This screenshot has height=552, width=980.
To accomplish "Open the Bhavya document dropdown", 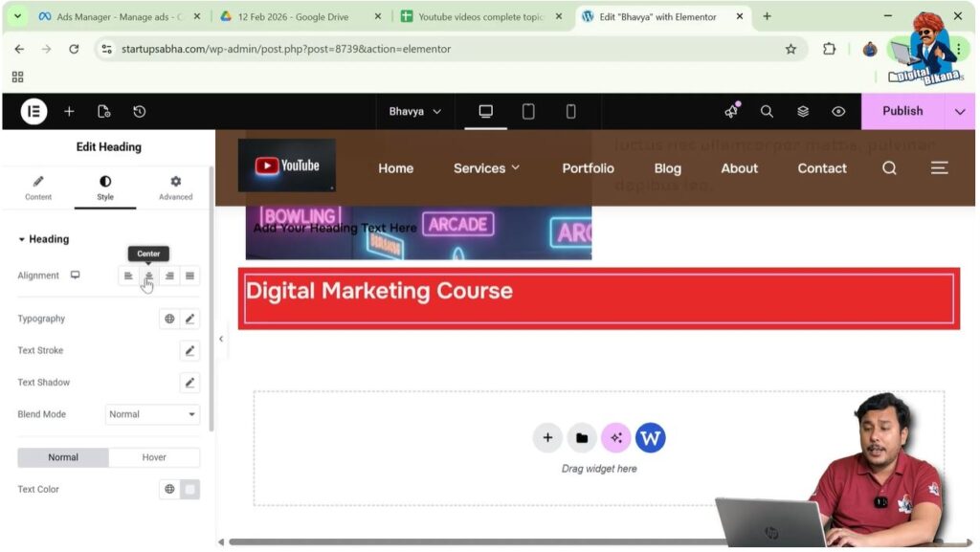I will 415,111.
